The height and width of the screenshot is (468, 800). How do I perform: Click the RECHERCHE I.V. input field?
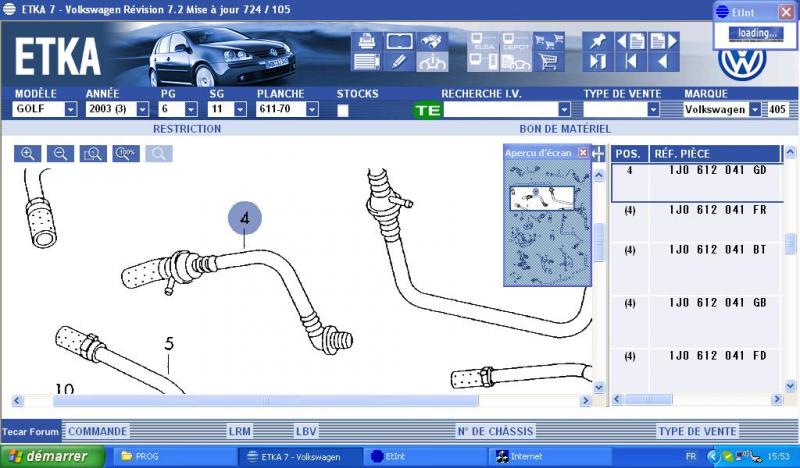point(501,110)
